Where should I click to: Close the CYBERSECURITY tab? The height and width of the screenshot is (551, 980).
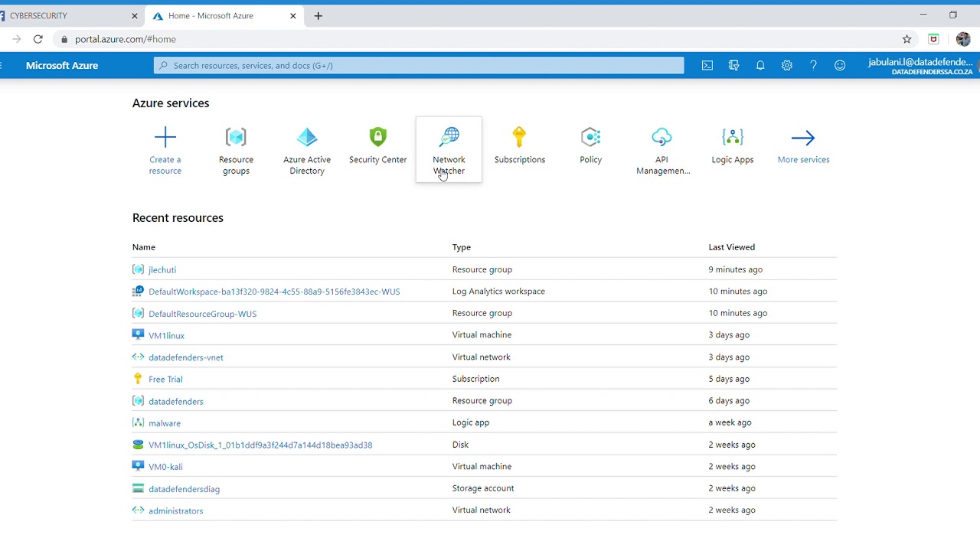(x=135, y=16)
